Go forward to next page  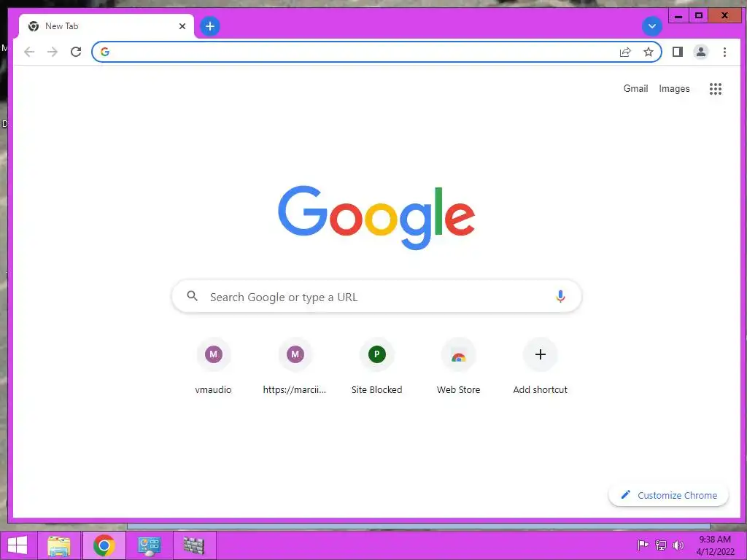[53, 52]
